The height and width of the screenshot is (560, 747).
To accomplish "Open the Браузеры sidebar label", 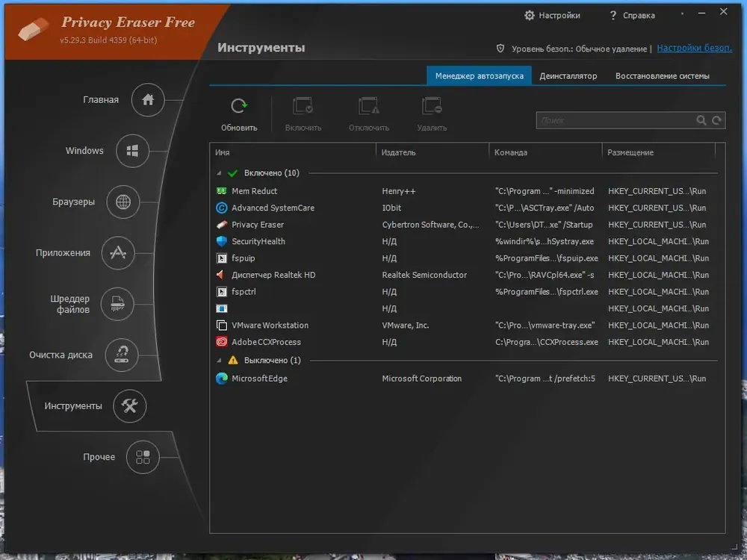I will tap(73, 202).
